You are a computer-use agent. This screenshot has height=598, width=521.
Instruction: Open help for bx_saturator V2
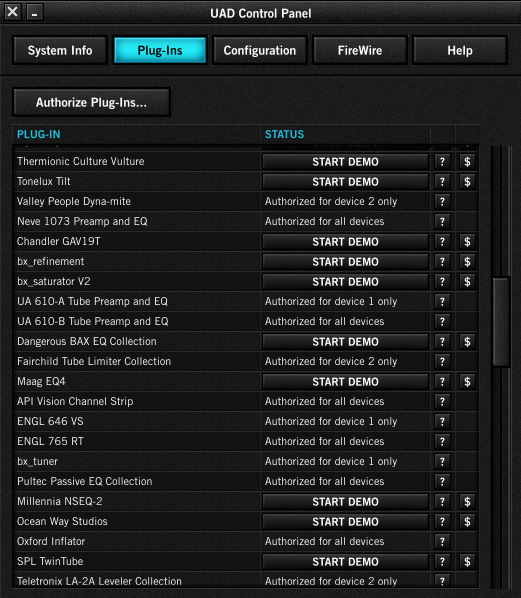pyautogui.click(x=442, y=281)
